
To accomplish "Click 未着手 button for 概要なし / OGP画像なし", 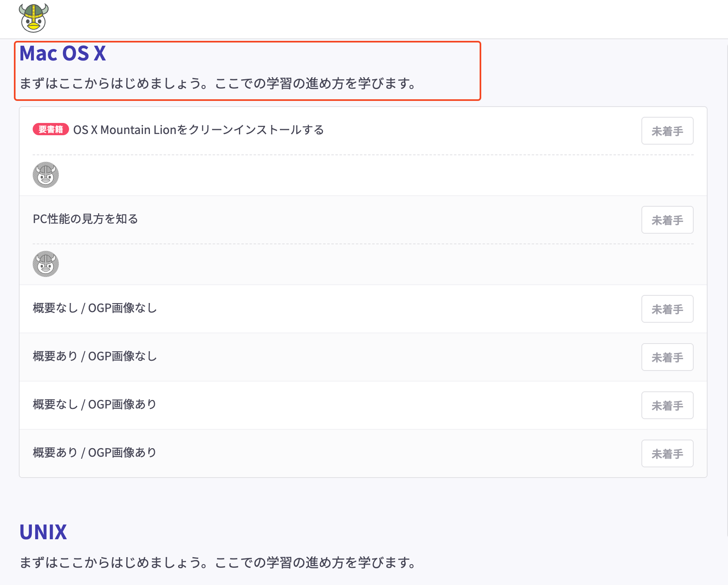I will point(668,309).
